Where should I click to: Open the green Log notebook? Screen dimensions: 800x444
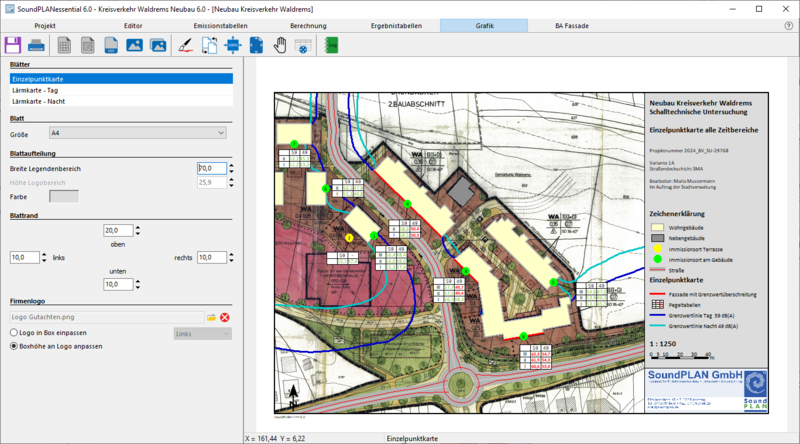[x=332, y=45]
